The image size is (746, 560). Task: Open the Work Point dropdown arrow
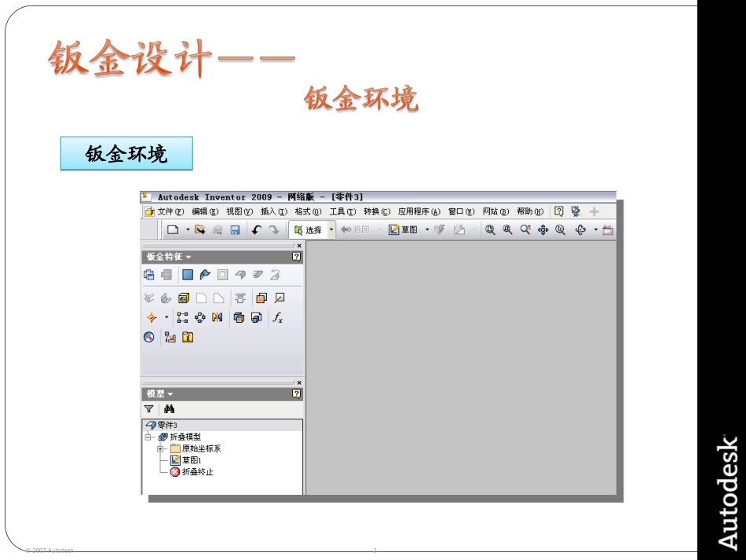[x=166, y=317]
